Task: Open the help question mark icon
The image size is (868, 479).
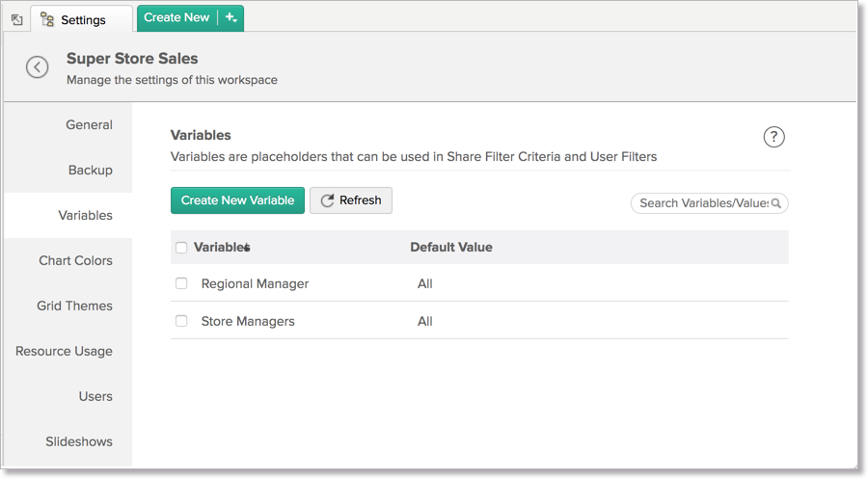Action: pyautogui.click(x=773, y=137)
